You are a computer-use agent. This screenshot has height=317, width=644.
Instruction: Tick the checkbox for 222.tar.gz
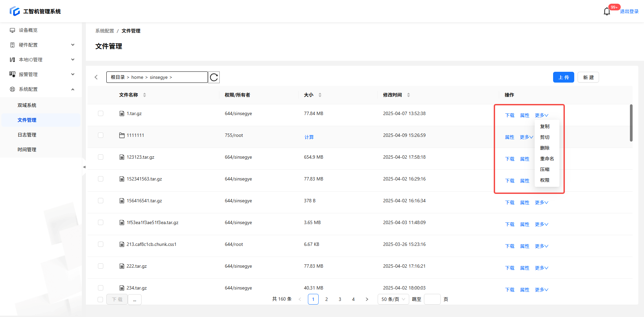coord(101,266)
